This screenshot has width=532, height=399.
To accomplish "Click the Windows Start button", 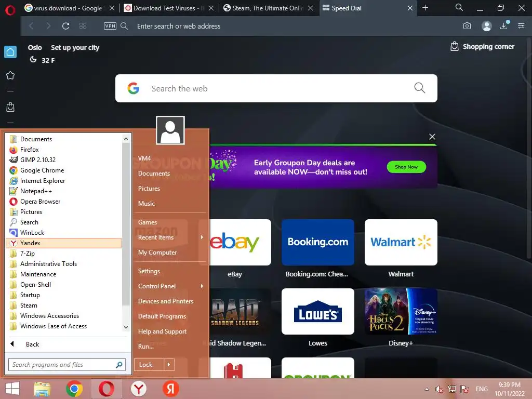I will (x=12, y=389).
